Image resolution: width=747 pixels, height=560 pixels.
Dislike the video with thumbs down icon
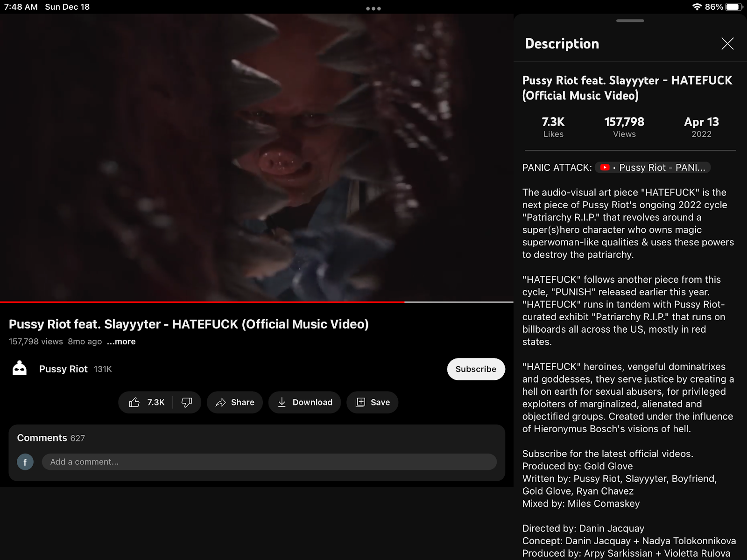pyautogui.click(x=187, y=402)
